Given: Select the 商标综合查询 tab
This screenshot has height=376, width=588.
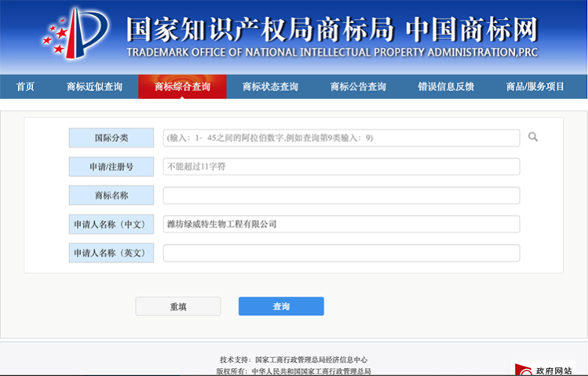Looking at the screenshot, I should pyautogui.click(x=182, y=86).
